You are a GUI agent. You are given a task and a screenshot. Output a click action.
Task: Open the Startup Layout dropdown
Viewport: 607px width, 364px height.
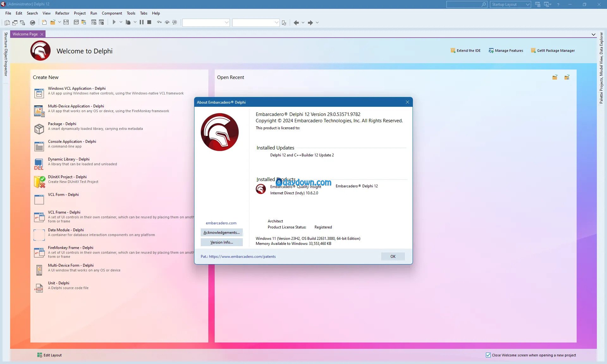(x=511, y=4)
